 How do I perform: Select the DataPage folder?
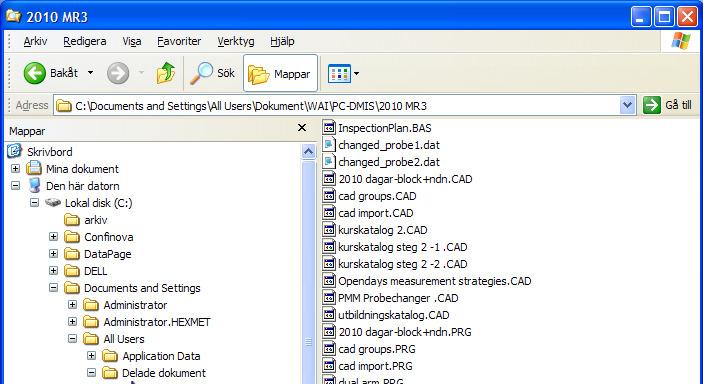108,254
